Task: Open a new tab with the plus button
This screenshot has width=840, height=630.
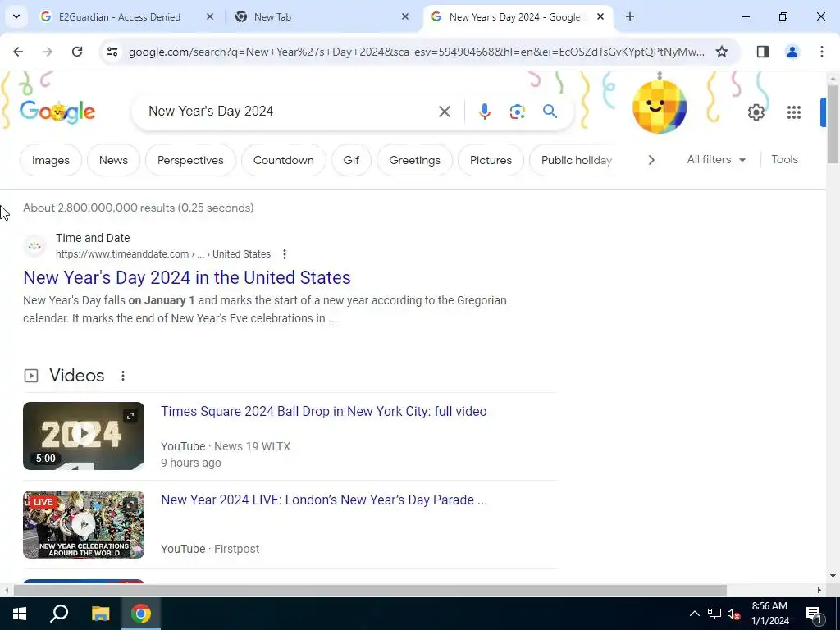Action: (629, 16)
